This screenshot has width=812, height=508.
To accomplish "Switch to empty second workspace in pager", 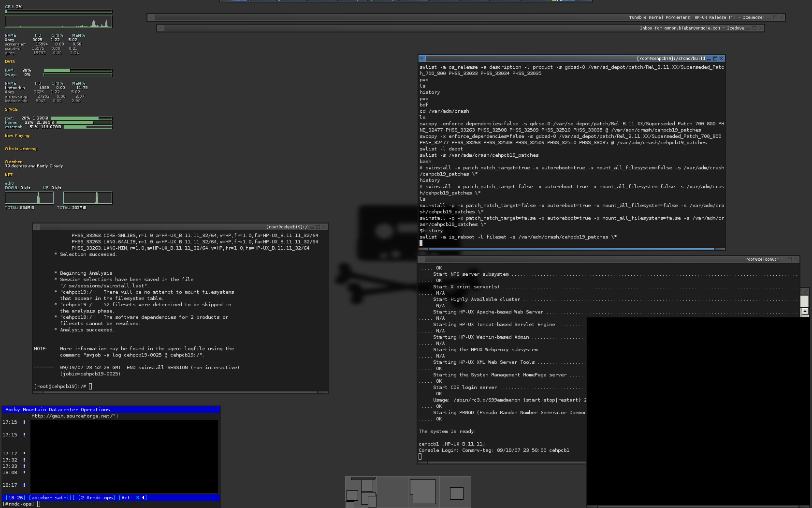I will (x=392, y=492).
